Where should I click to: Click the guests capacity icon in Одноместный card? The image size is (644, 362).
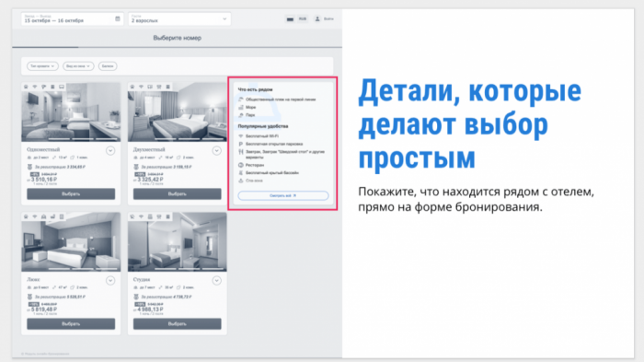[29, 158]
